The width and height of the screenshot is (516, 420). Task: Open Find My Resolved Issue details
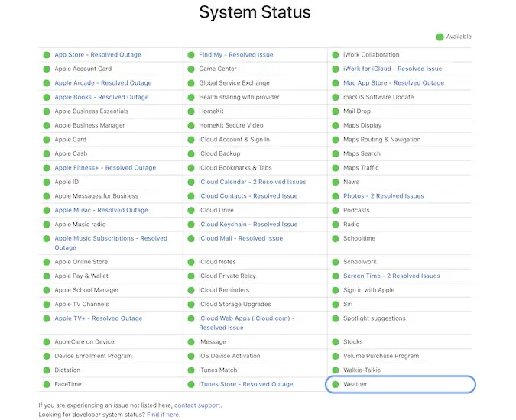(235, 55)
